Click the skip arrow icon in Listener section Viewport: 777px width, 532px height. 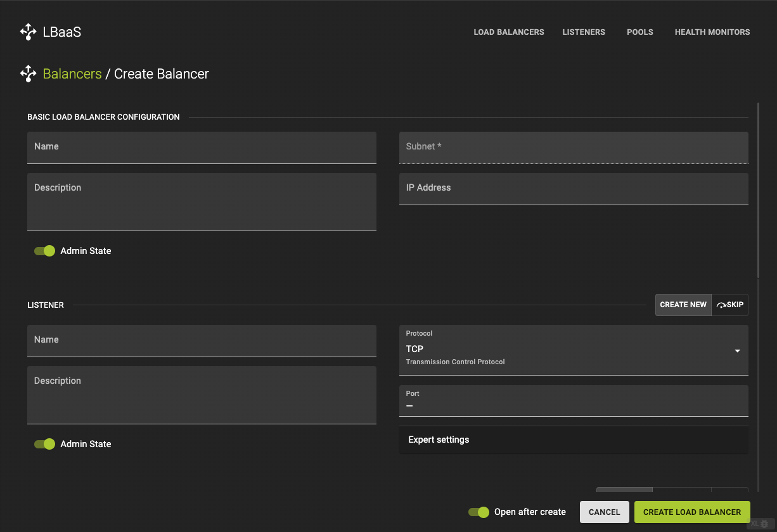[x=721, y=305]
